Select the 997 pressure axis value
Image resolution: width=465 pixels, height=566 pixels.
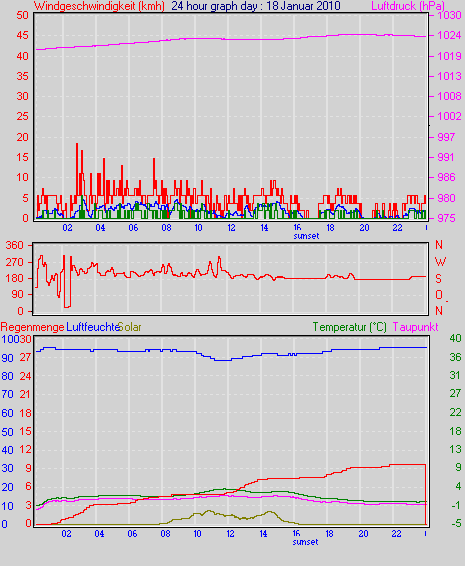pyautogui.click(x=446, y=137)
